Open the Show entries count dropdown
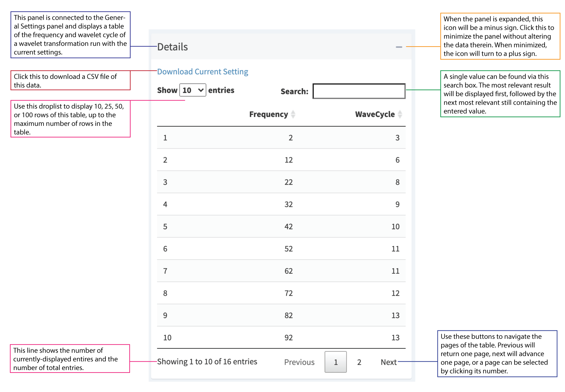 tap(193, 90)
